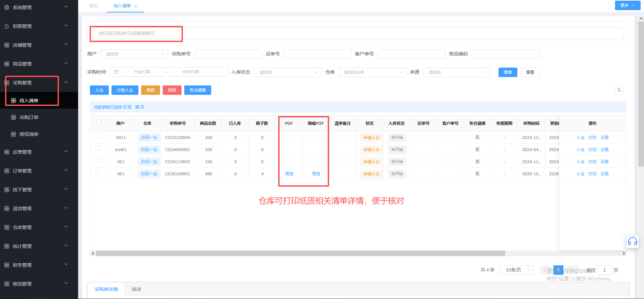
Task: Check the row for CG23120004
Action: [x=98, y=136]
